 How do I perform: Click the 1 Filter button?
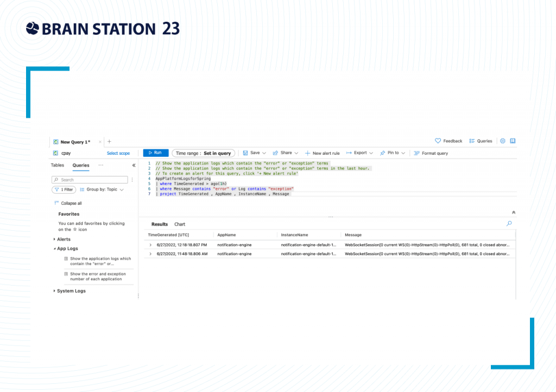point(64,189)
